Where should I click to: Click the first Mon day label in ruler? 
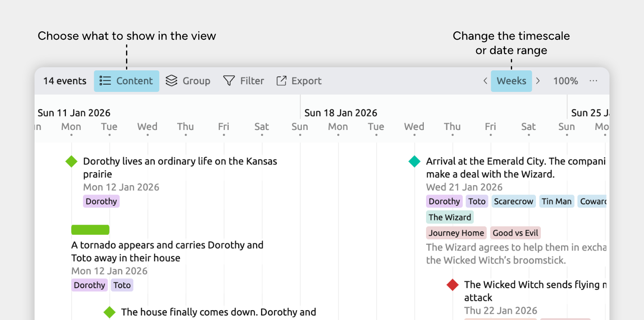[71, 127]
